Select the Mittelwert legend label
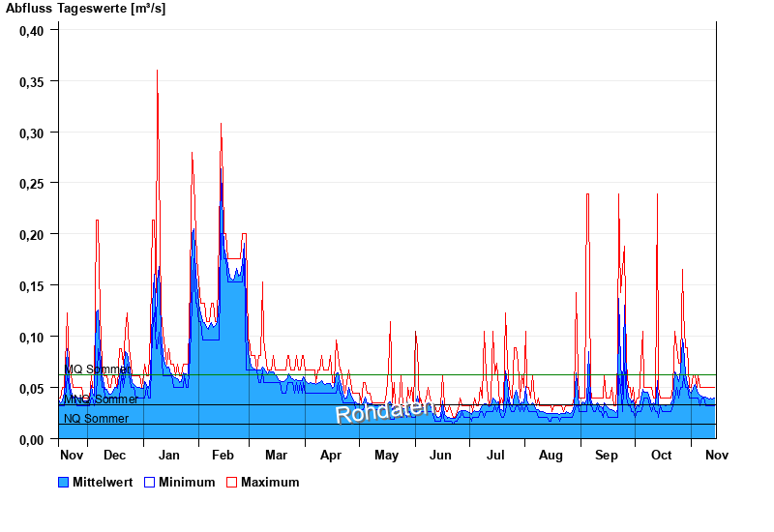Viewport: 774px width, 532px height. tap(104, 482)
